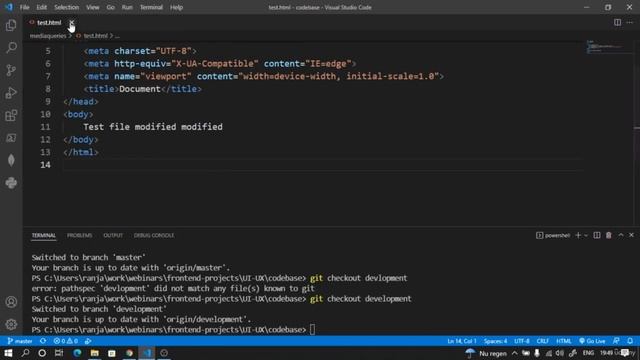Open the Selection menu
The width and height of the screenshot is (640, 360).
point(67,7)
